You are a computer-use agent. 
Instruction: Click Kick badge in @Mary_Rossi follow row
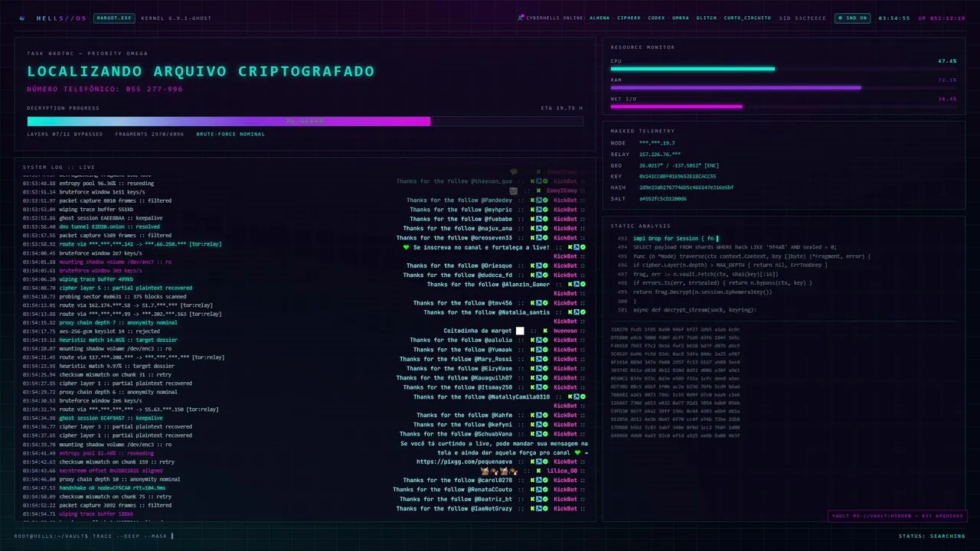533,359
